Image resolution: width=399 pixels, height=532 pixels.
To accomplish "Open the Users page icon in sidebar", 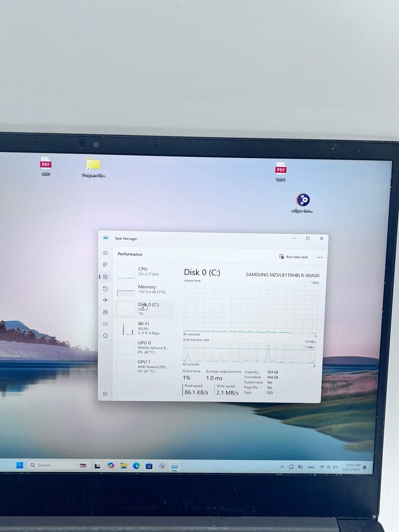I will tap(105, 312).
